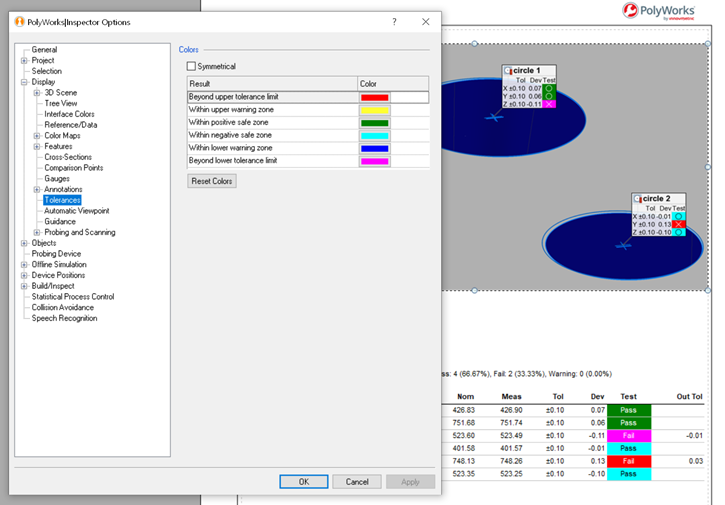Expand the Offline Simulation node
Screen dimensions: 725x505
(x=24, y=265)
